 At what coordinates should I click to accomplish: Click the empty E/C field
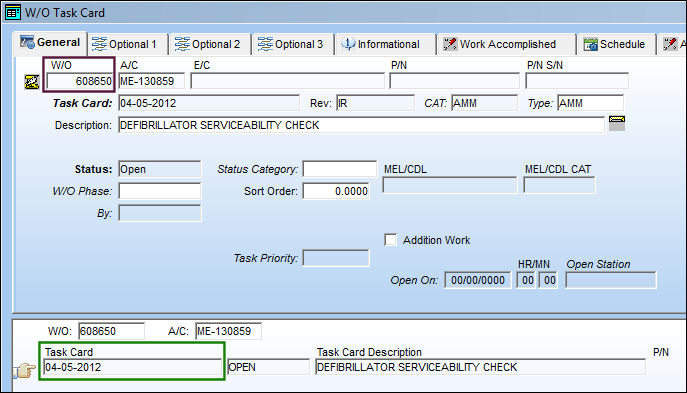pos(287,81)
